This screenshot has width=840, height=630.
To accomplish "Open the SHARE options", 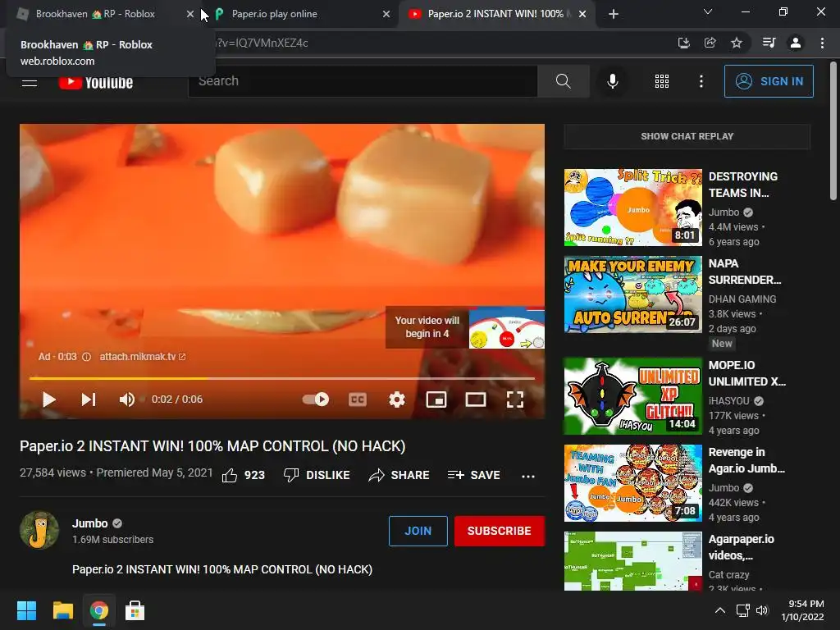I will point(399,475).
